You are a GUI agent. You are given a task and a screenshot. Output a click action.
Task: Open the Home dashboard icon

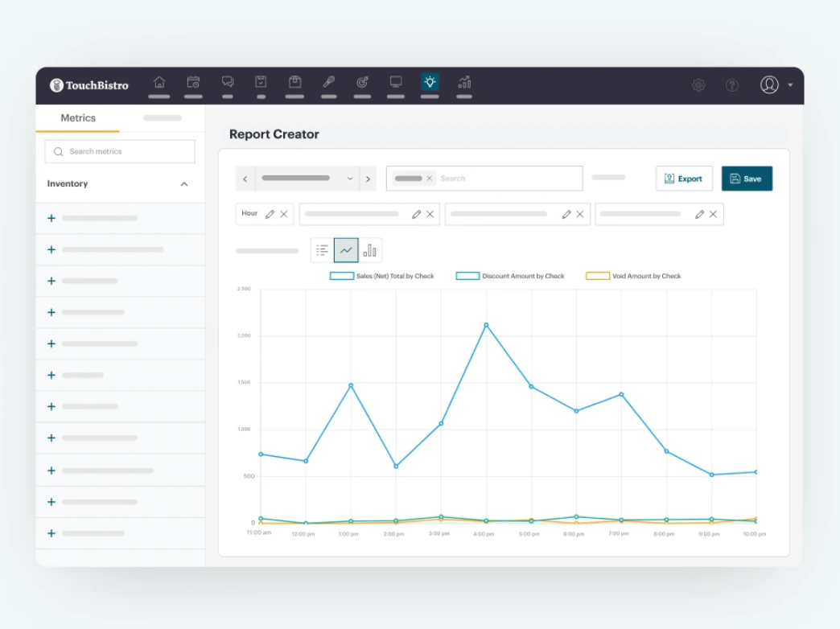(159, 81)
